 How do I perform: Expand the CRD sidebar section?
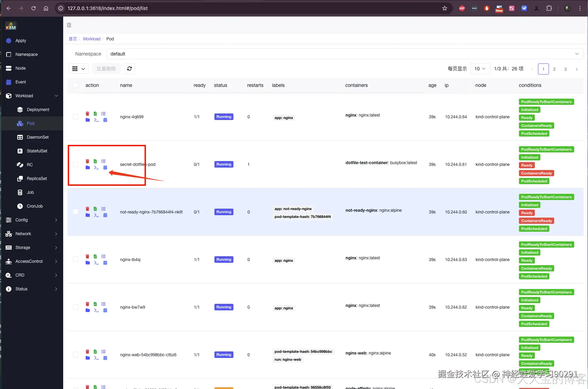[x=32, y=275]
